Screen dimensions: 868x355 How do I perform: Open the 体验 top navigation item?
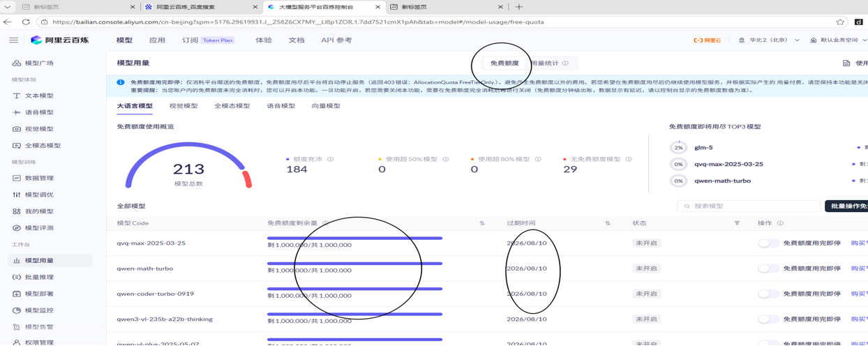click(x=264, y=40)
